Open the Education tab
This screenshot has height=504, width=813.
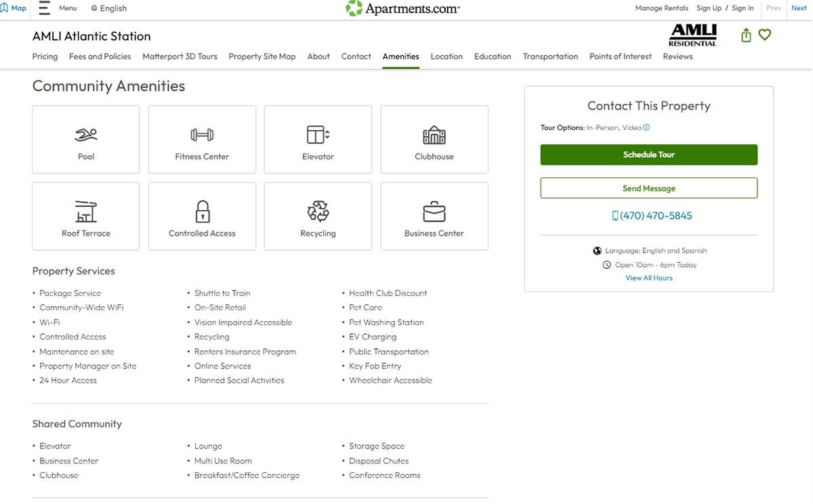tap(493, 56)
